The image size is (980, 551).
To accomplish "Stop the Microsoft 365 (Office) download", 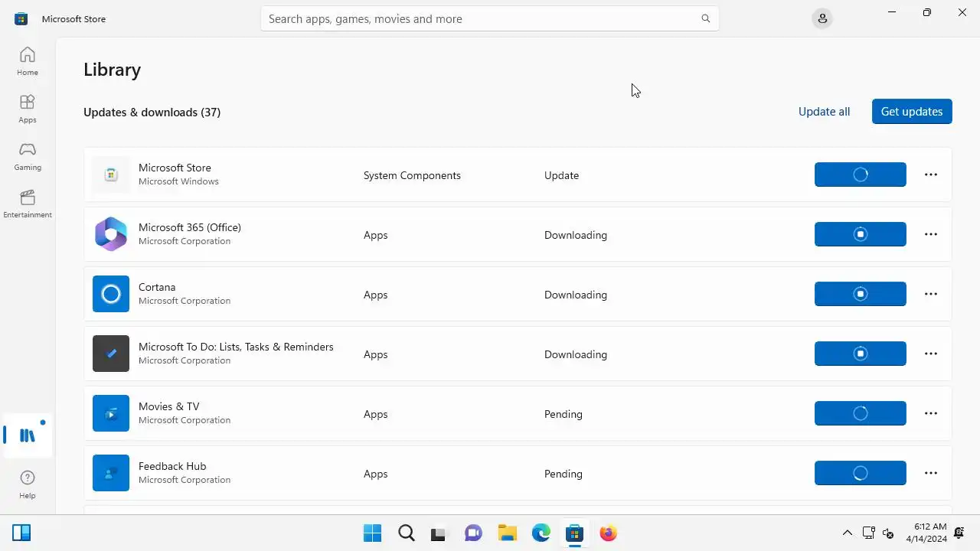I will pyautogui.click(x=861, y=234).
